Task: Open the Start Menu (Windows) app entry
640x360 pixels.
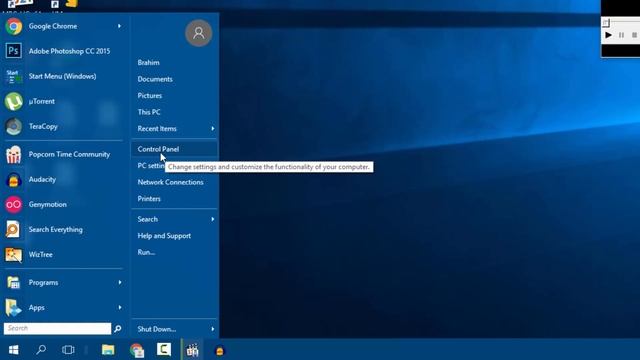Action: pos(63,76)
